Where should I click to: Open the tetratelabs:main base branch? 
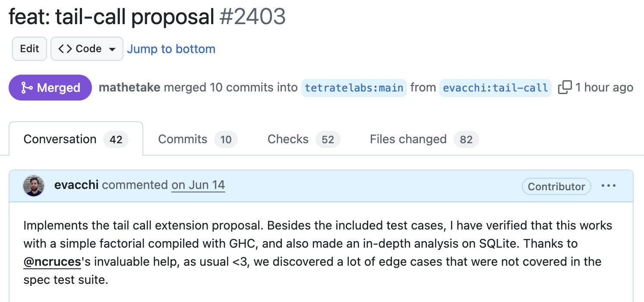(354, 88)
